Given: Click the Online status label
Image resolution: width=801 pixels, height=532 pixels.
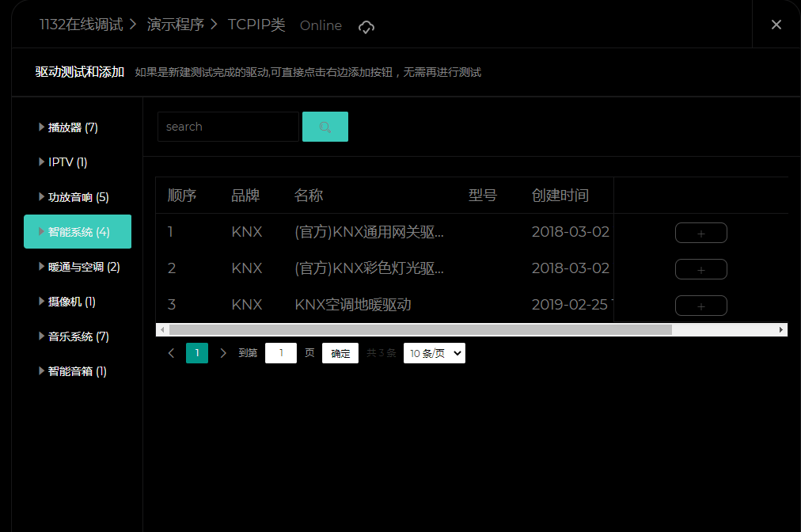Looking at the screenshot, I should pos(321,25).
